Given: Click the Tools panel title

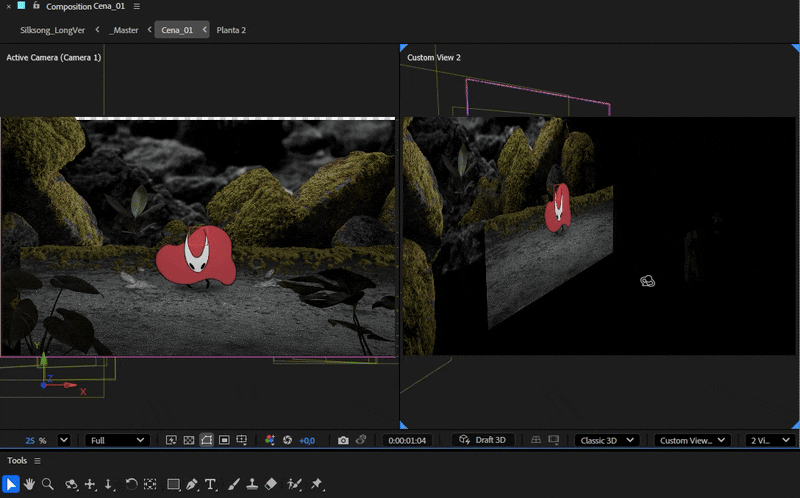Looking at the screenshot, I should (x=17, y=461).
